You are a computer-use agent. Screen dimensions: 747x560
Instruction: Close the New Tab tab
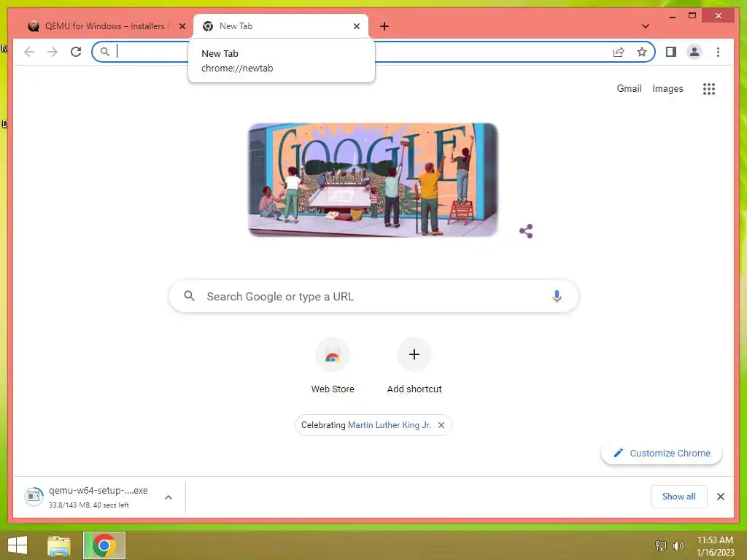tap(356, 26)
